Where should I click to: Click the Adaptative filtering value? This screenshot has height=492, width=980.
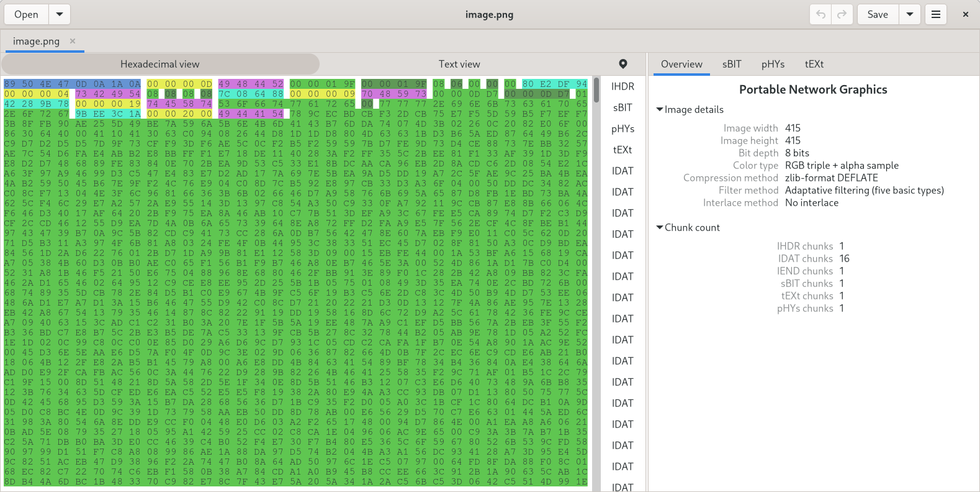pyautogui.click(x=864, y=190)
